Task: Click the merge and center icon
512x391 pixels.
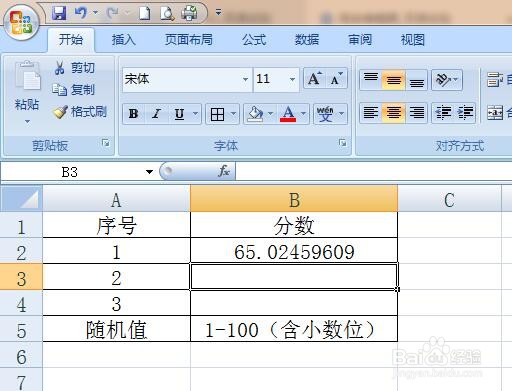Action: click(x=495, y=113)
